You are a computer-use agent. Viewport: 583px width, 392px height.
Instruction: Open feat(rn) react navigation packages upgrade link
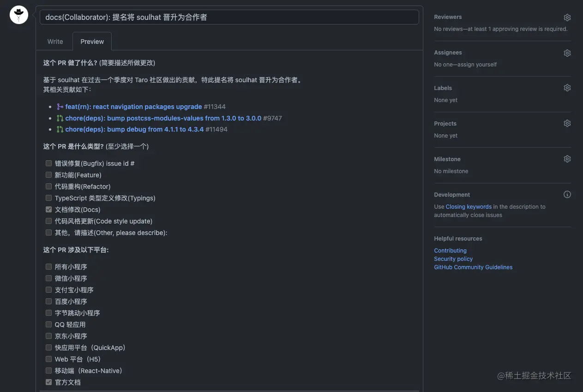tap(133, 107)
